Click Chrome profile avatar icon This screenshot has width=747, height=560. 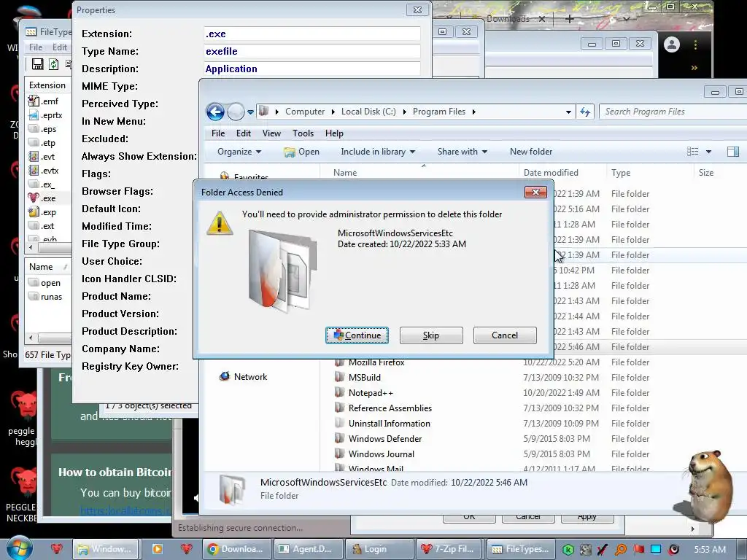(x=672, y=44)
